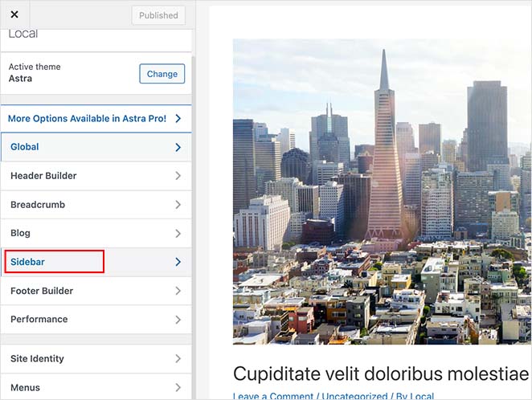Click the chevron in the Breadcrumb row
Viewport: 532px width, 400px height.
[178, 205]
